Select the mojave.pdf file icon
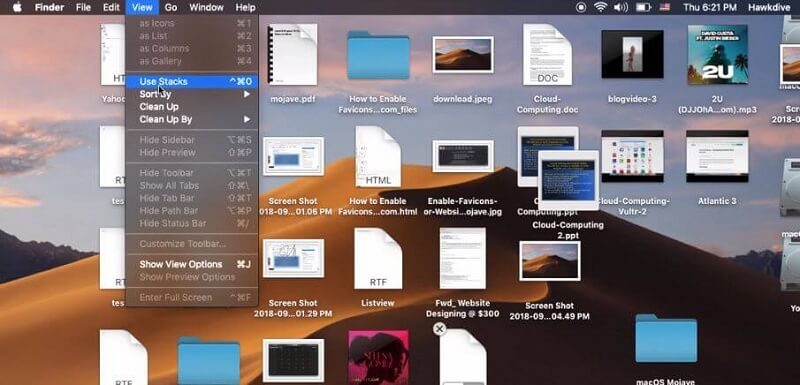This screenshot has height=385, width=800. click(292, 55)
